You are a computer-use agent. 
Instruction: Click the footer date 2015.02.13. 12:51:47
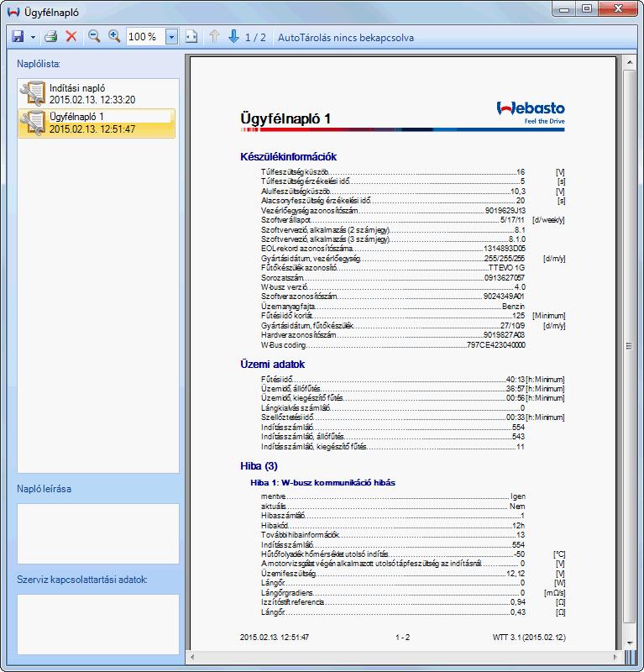point(275,638)
